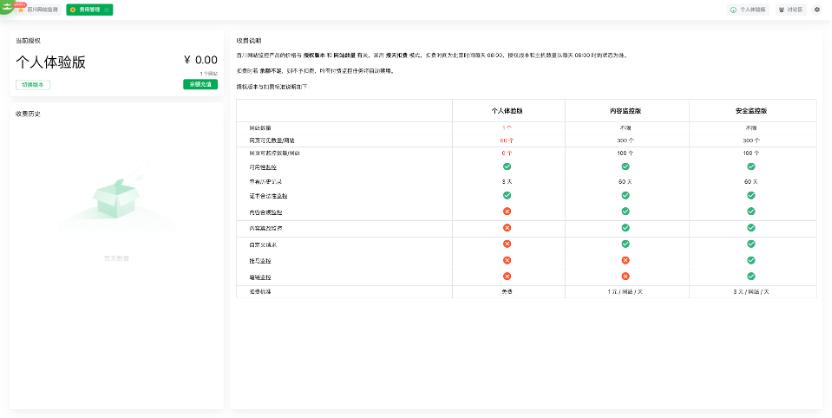Open settings via the gear icon
The height and width of the screenshot is (418, 832).
817,10
